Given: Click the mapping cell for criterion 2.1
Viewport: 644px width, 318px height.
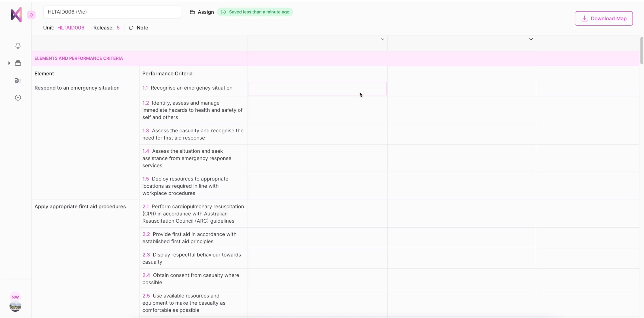Looking at the screenshot, I should (317, 214).
